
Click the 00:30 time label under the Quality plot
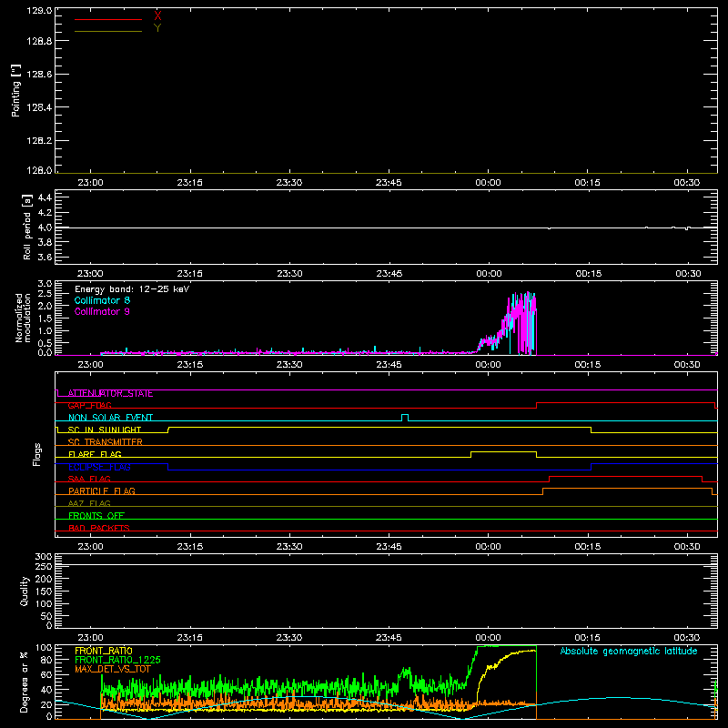click(x=687, y=638)
